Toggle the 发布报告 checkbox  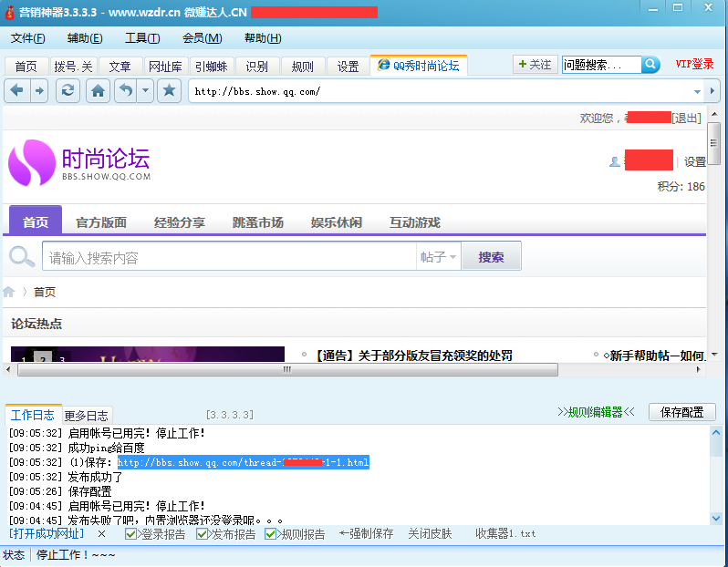[x=202, y=534]
